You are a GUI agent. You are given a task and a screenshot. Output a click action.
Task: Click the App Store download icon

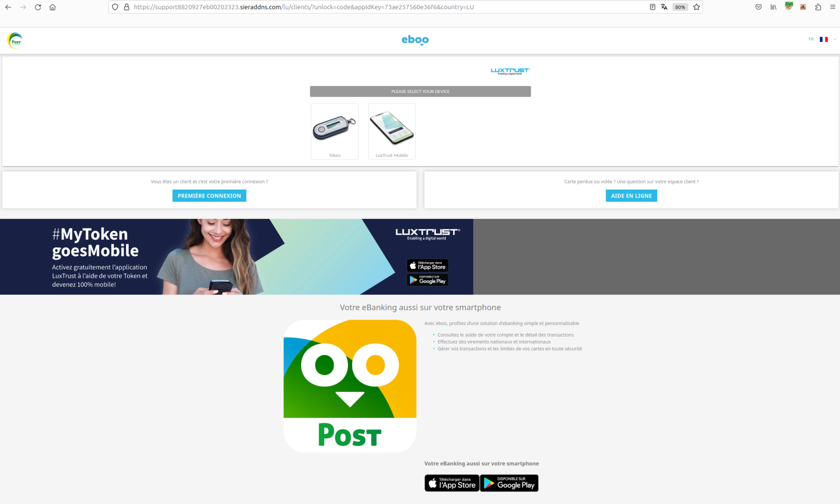point(452,483)
